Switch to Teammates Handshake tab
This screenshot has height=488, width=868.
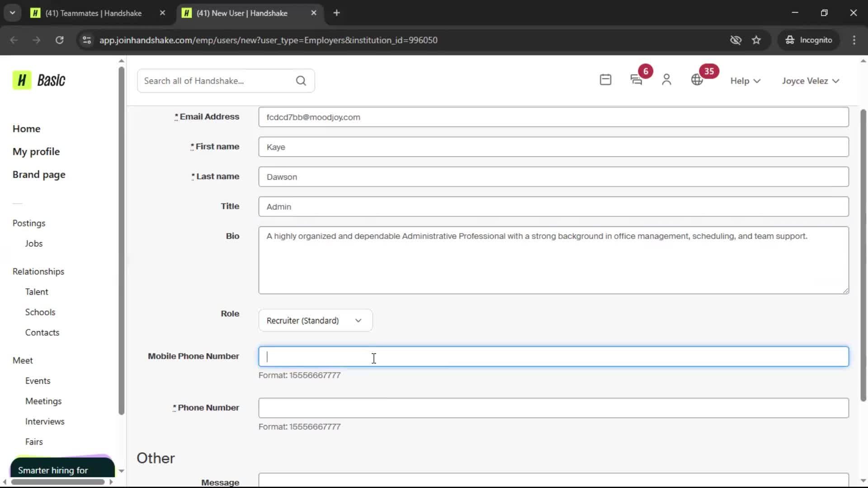click(x=94, y=13)
